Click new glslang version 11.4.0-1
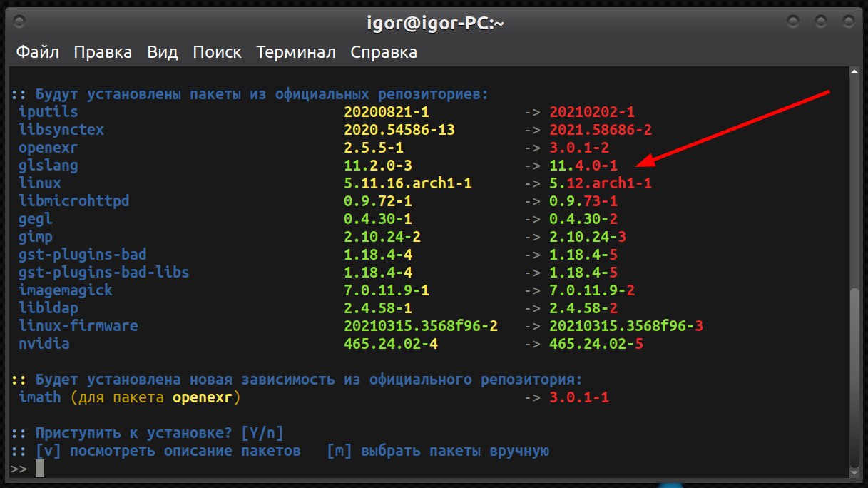 coord(583,166)
